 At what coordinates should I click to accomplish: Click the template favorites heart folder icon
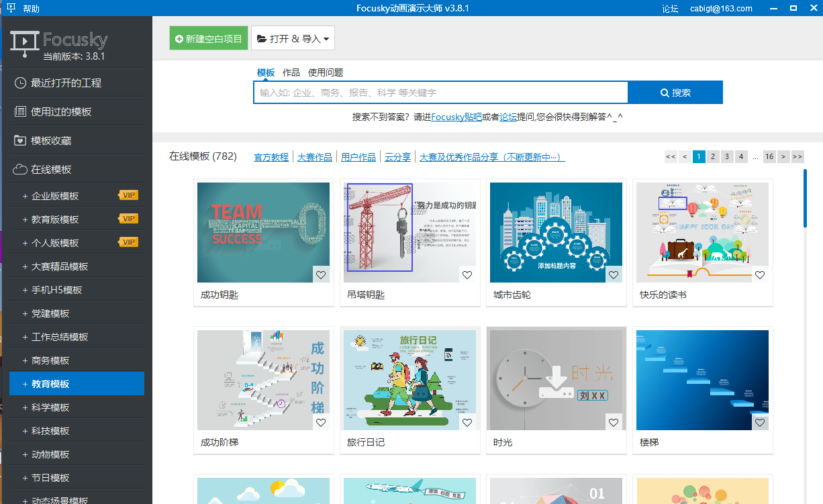point(20,141)
